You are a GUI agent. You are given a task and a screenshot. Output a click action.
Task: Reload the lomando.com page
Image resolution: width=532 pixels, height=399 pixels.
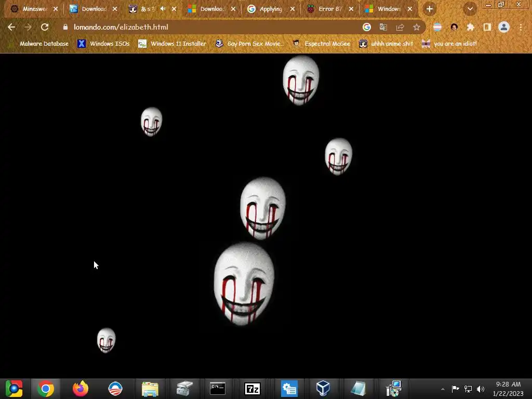tap(45, 27)
